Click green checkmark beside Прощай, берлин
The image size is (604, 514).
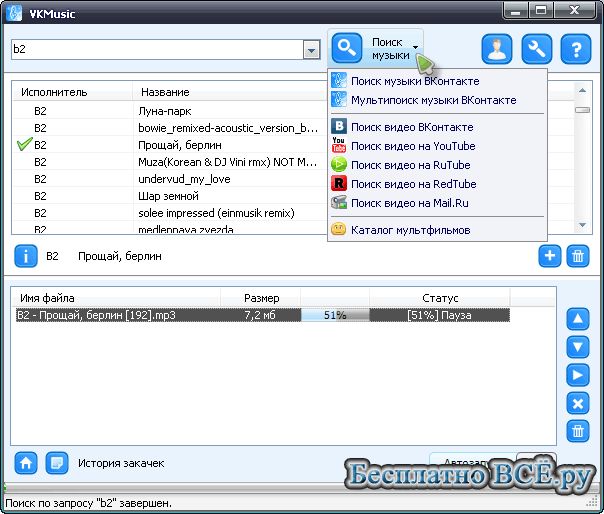pos(25,144)
